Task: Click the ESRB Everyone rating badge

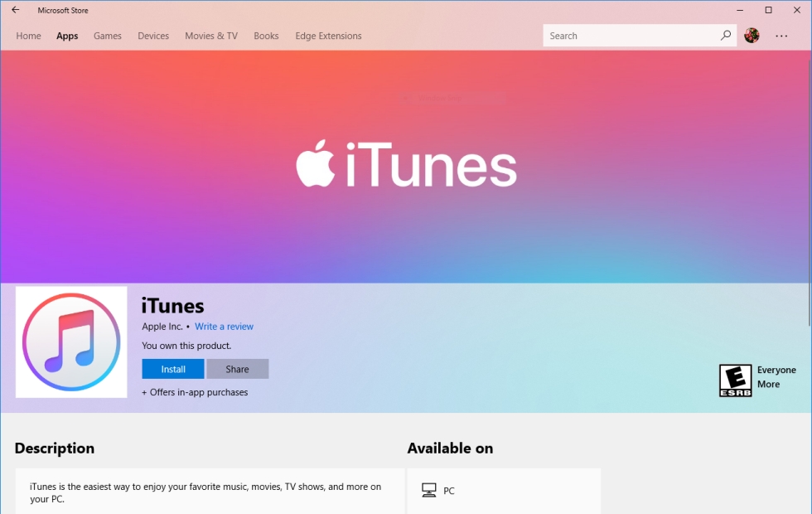Action: coord(736,381)
